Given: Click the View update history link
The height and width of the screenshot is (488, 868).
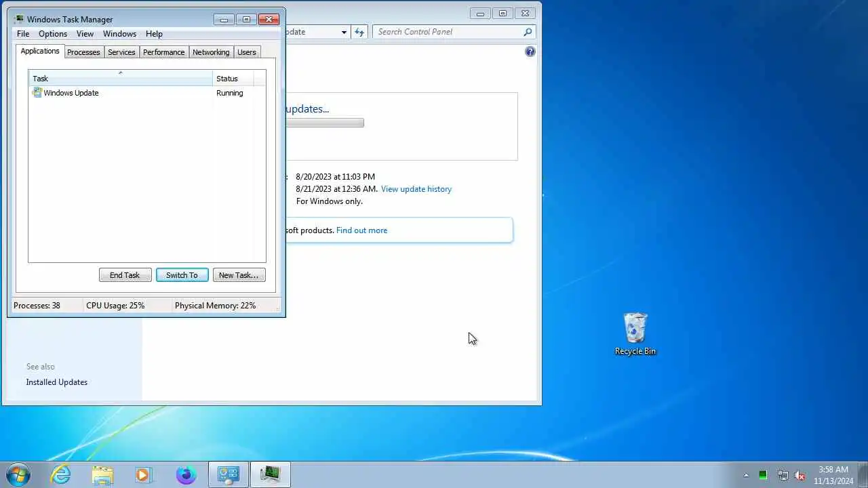Looking at the screenshot, I should [x=416, y=189].
